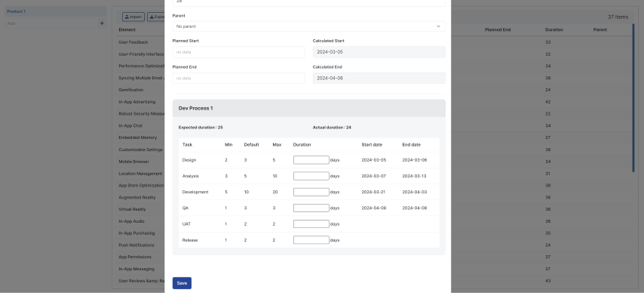Screen dimensions: 644x293
Task: Click the Import button with upload icon
Action: 133,17
